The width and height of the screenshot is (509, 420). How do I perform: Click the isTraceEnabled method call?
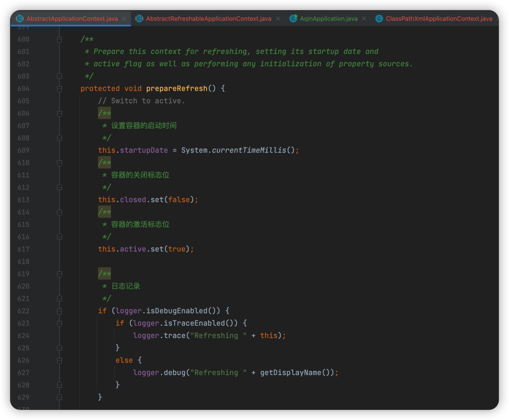pyautogui.click(x=194, y=324)
